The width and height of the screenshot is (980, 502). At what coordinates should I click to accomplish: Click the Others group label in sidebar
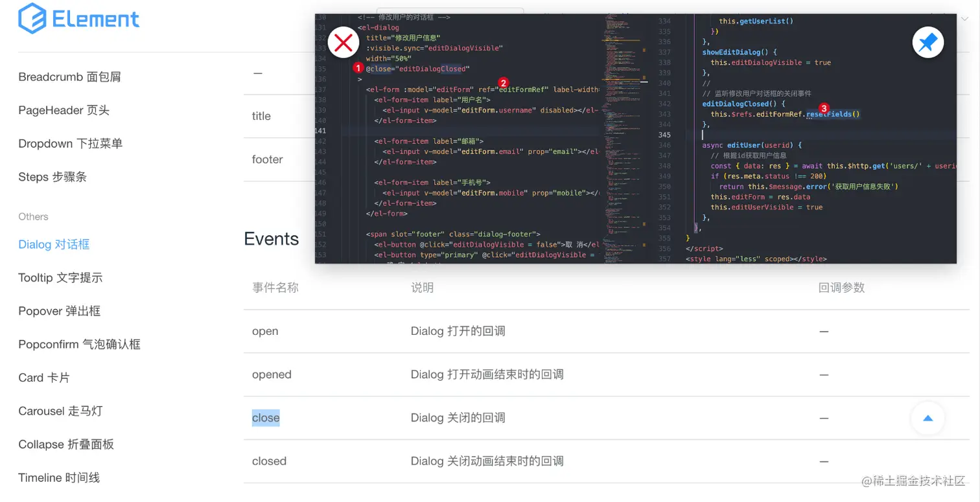pyautogui.click(x=33, y=217)
